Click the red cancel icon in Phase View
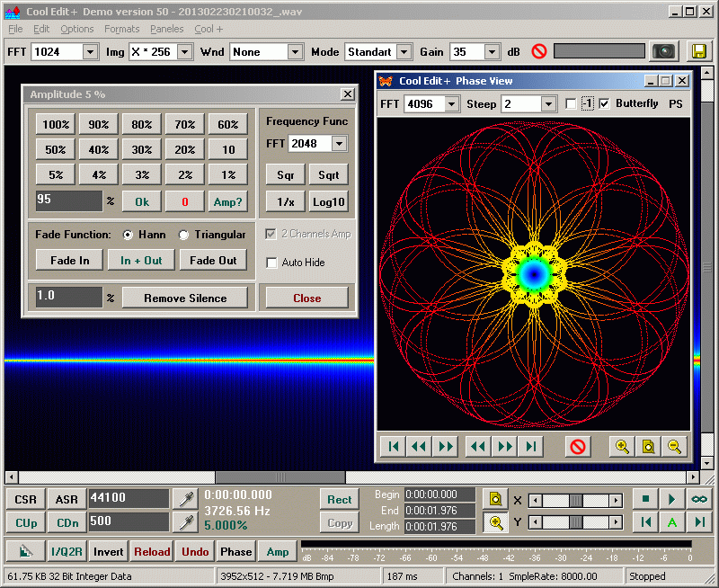Screen dimensions: 719x588 pyautogui.click(x=578, y=446)
